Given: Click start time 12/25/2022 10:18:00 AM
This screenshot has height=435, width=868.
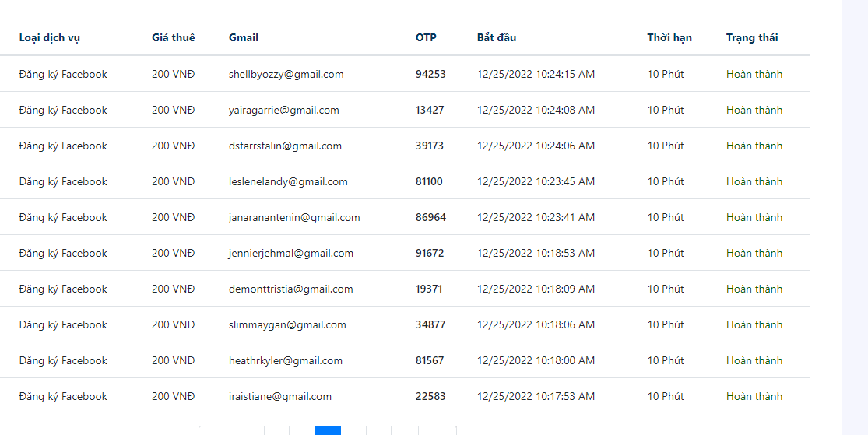Looking at the screenshot, I should [536, 361].
